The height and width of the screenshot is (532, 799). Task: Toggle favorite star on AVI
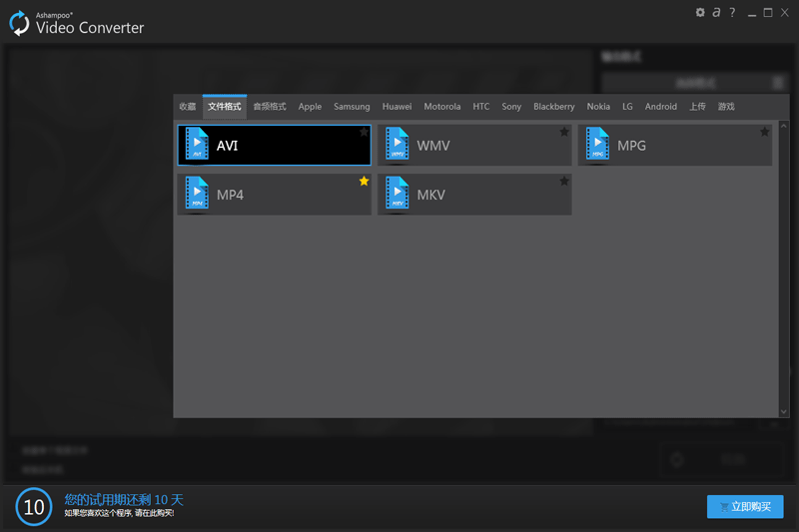(364, 132)
